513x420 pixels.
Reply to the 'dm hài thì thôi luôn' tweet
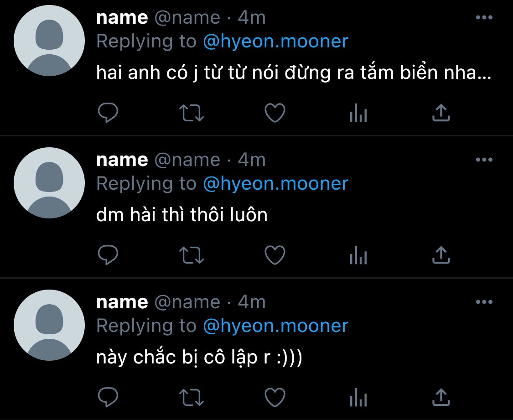pos(108,255)
